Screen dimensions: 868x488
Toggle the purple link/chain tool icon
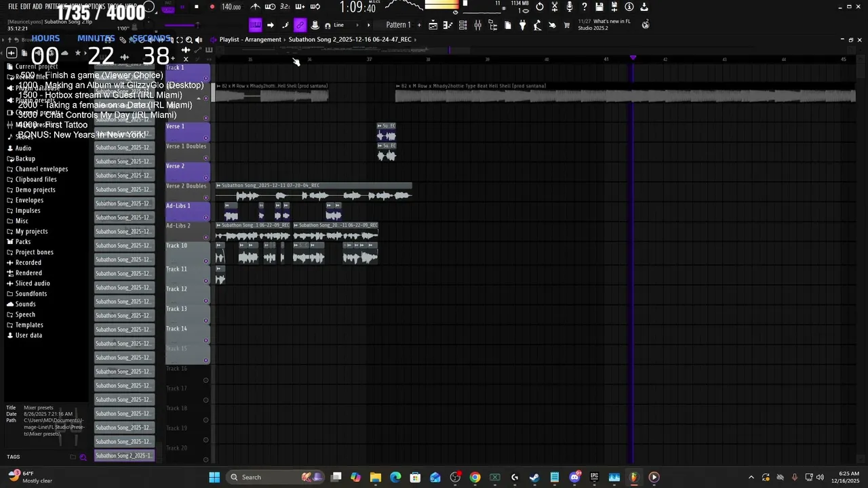[x=300, y=25]
